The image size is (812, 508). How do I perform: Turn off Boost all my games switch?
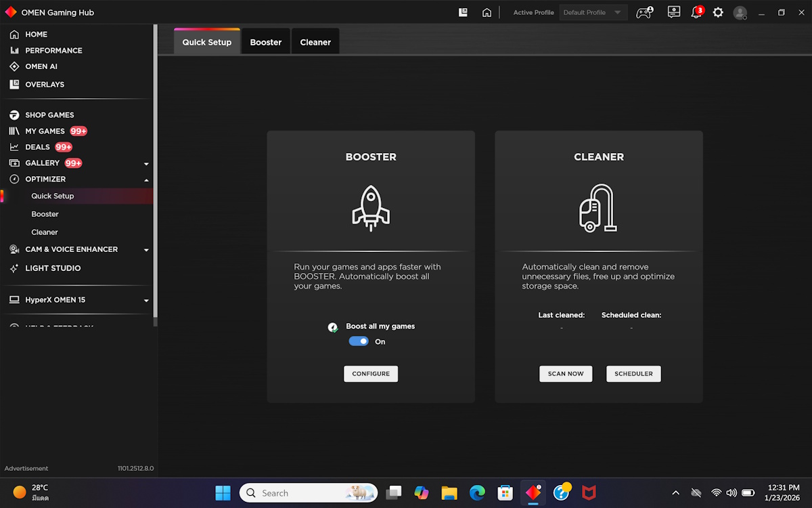(359, 341)
